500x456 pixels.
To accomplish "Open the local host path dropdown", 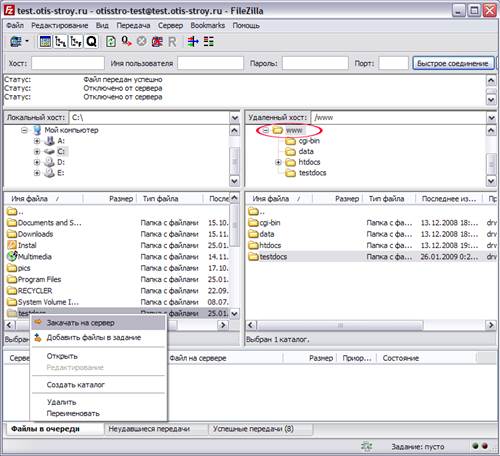I will click(234, 118).
